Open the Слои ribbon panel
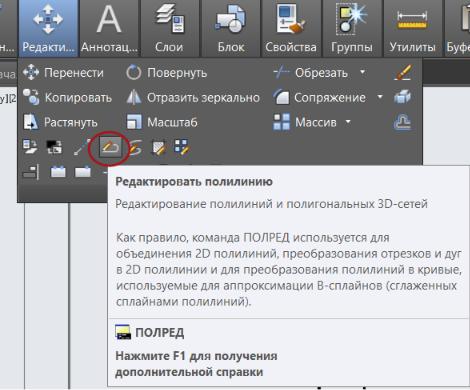This screenshot has height=390, width=470. (169, 28)
